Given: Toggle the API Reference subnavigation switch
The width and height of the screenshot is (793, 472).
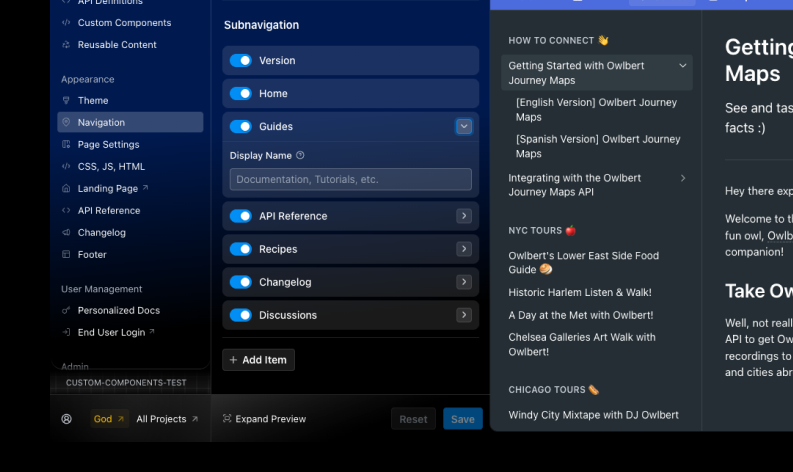Looking at the screenshot, I should [x=241, y=216].
